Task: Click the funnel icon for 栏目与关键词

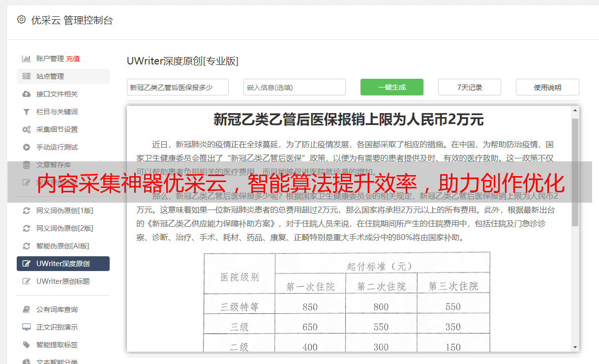Action: click(x=27, y=112)
